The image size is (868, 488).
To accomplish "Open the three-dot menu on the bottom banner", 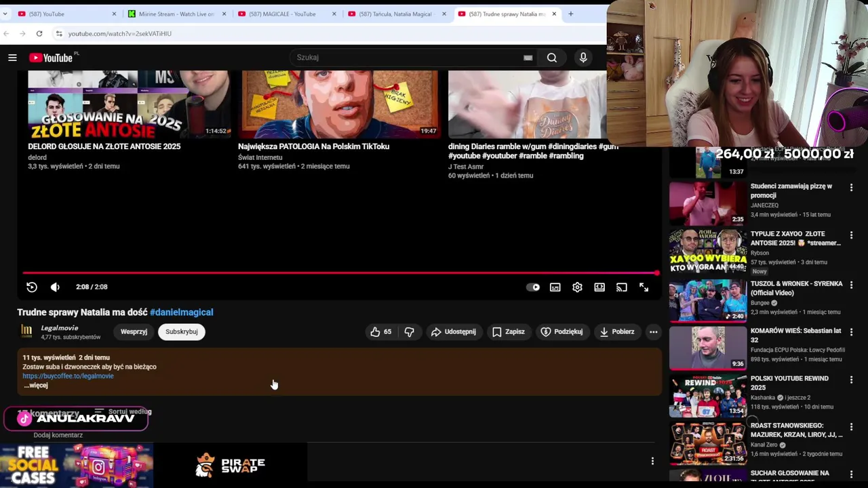I will 652,462.
